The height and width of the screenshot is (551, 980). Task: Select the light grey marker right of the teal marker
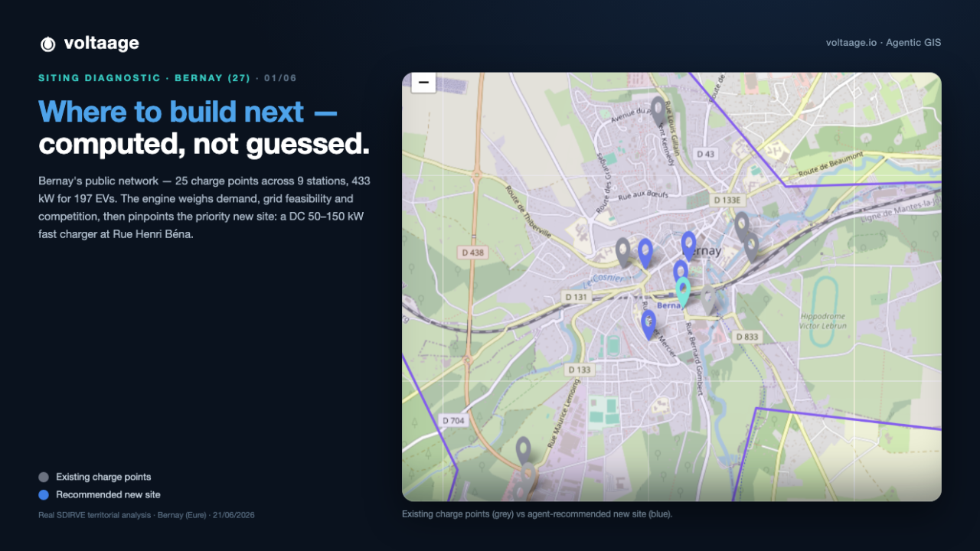(710, 301)
